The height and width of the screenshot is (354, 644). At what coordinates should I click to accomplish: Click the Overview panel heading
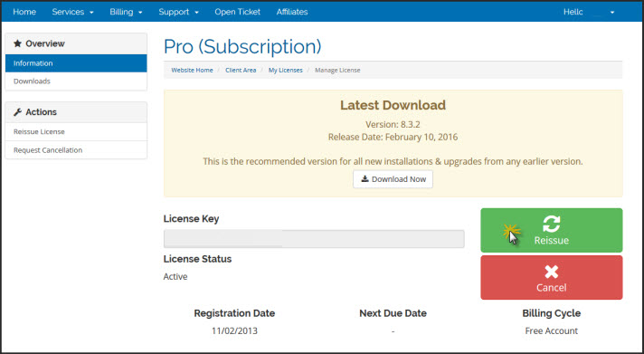pos(76,43)
